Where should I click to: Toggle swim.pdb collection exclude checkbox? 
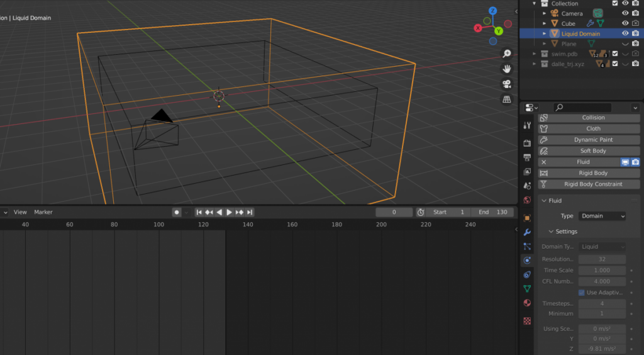(615, 54)
